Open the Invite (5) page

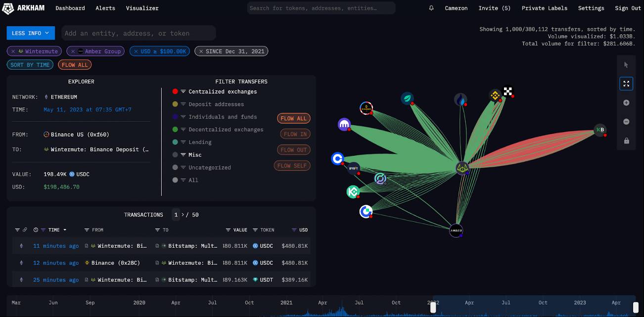(x=495, y=8)
